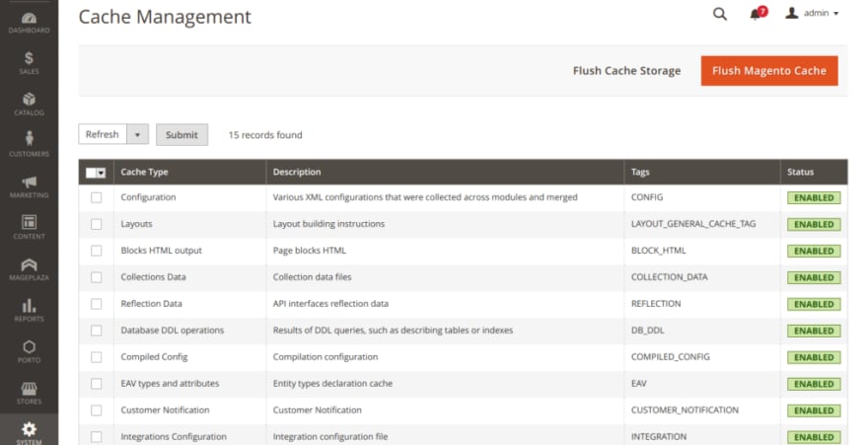Click the Reflection Data cache type name
The image size is (868, 445).
151,303
